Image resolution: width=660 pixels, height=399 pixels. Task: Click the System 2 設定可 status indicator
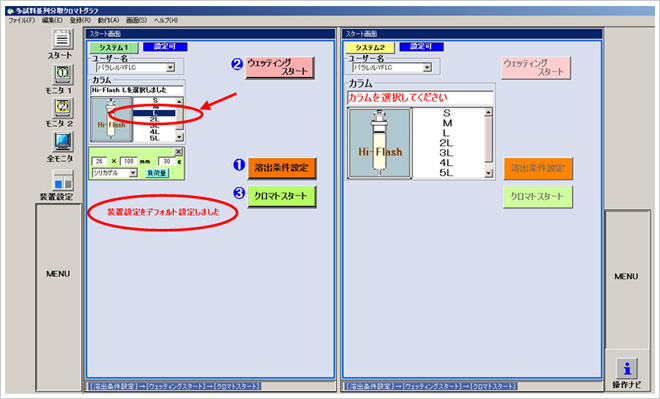pos(421,47)
